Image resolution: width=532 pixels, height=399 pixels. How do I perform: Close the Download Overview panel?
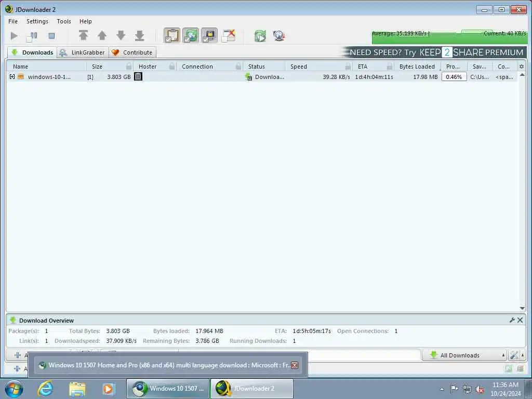point(520,320)
